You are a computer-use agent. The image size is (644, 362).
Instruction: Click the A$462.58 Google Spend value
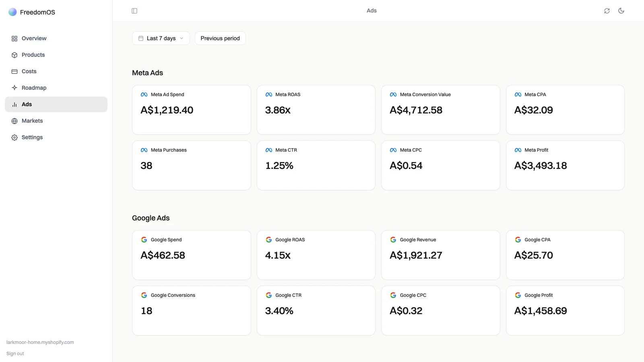click(163, 255)
